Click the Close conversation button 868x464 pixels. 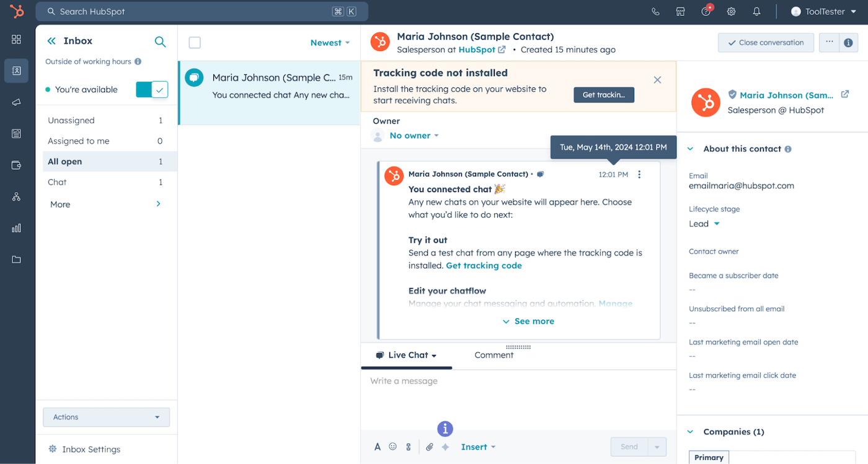tap(766, 43)
